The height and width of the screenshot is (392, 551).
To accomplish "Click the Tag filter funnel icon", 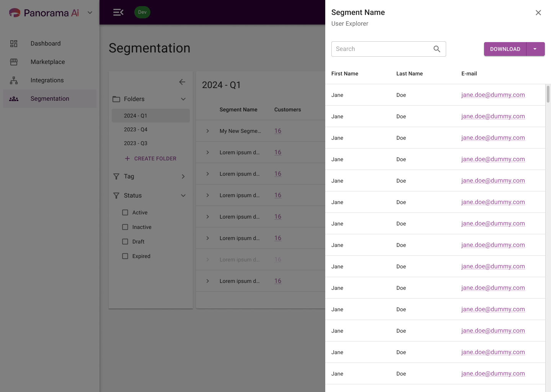I will click(x=116, y=176).
